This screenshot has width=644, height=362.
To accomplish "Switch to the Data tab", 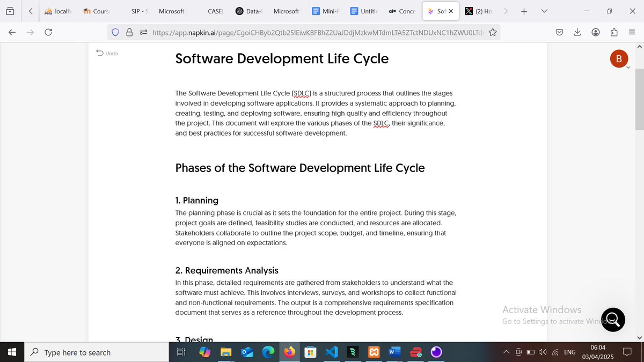I will tap(249, 11).
